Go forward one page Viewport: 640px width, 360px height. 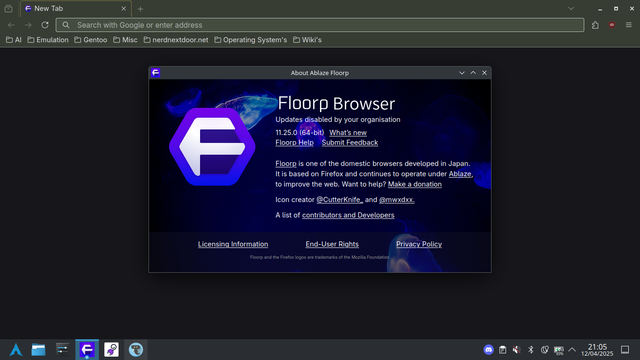pos(28,25)
